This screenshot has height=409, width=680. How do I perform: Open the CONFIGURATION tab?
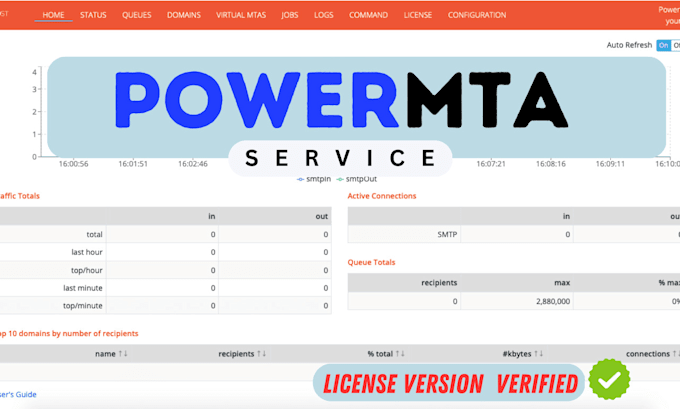(x=477, y=15)
